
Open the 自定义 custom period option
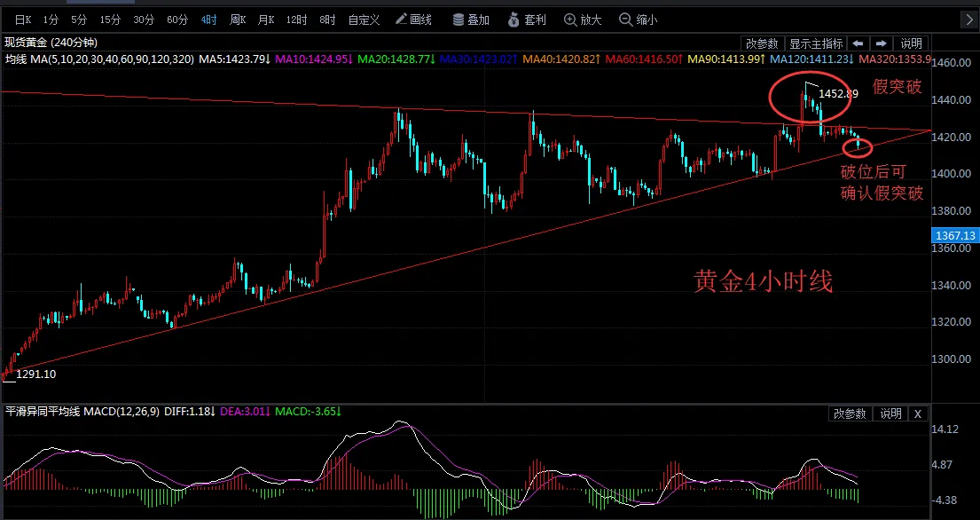[365, 20]
